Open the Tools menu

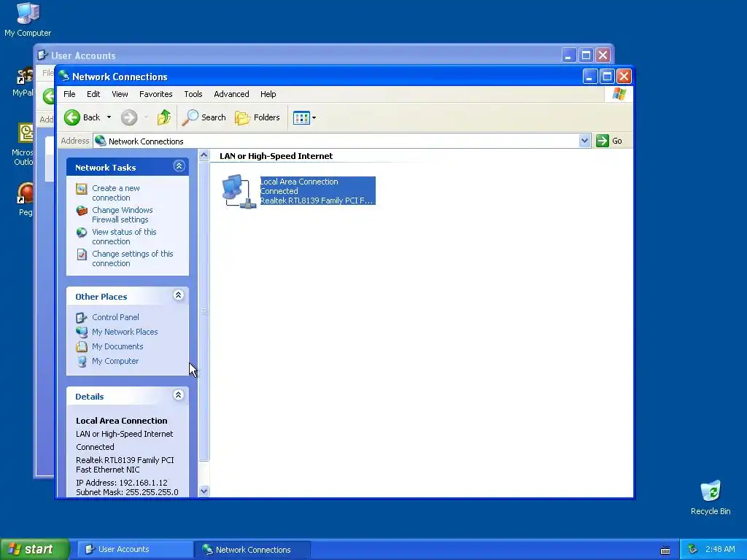(193, 94)
